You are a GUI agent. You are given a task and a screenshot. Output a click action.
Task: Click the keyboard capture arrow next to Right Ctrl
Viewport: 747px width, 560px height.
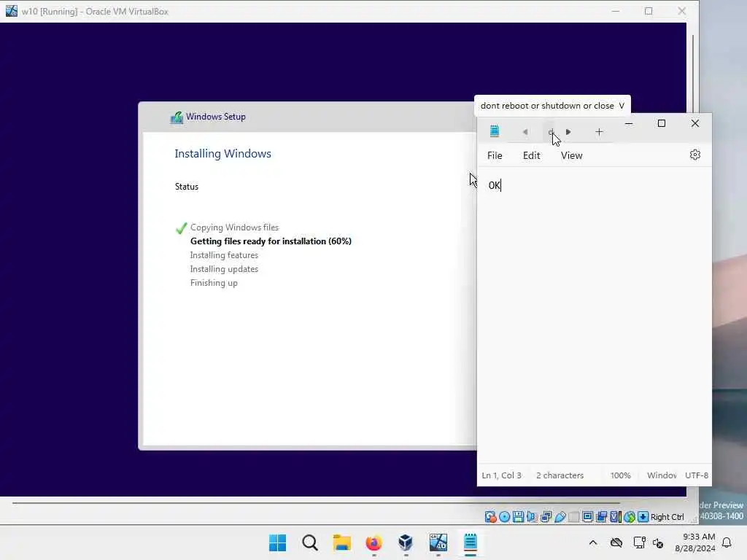coord(643,517)
